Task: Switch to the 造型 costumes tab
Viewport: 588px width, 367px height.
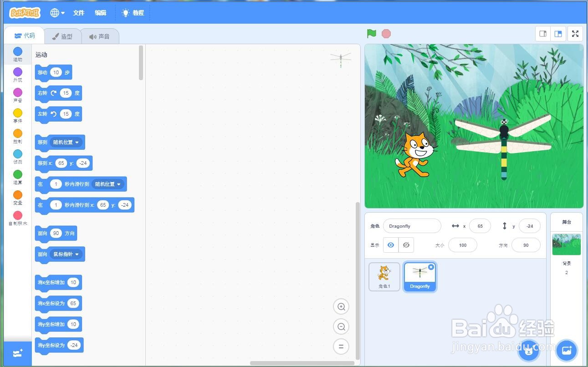Action: click(62, 36)
